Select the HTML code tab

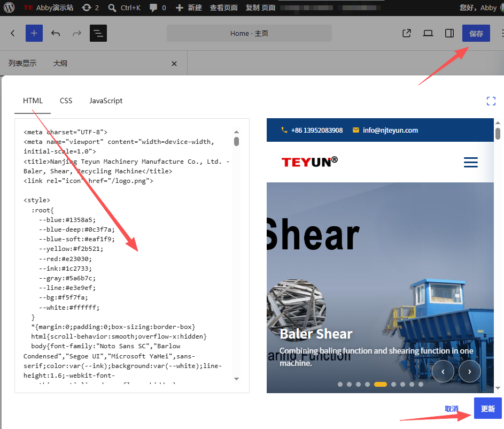[x=33, y=101]
